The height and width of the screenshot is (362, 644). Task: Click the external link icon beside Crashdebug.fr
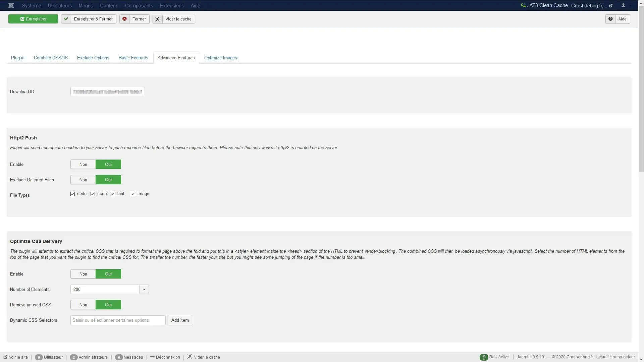coord(610,6)
